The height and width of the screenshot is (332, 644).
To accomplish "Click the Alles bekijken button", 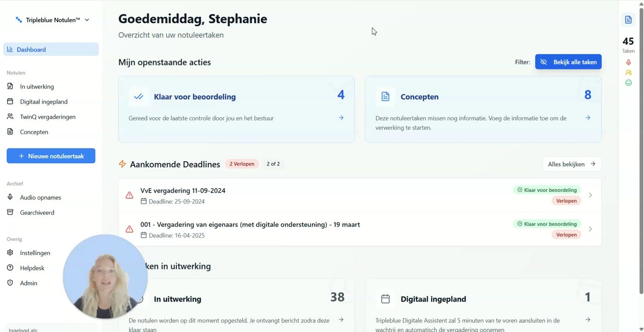I will [x=572, y=164].
